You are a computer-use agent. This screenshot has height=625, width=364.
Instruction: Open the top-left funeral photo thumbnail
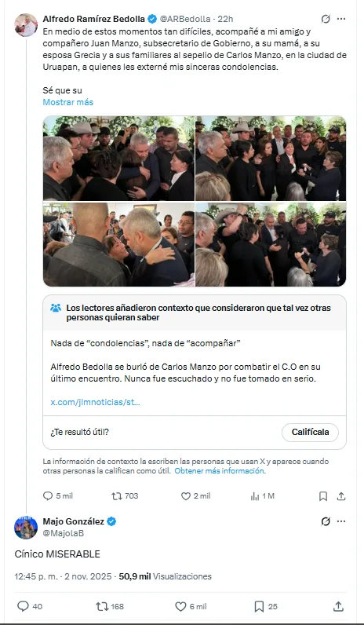pyautogui.click(x=118, y=159)
